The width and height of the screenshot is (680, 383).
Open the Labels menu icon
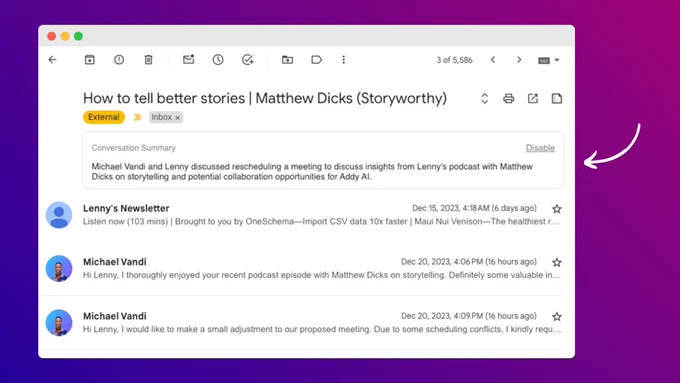click(x=317, y=60)
